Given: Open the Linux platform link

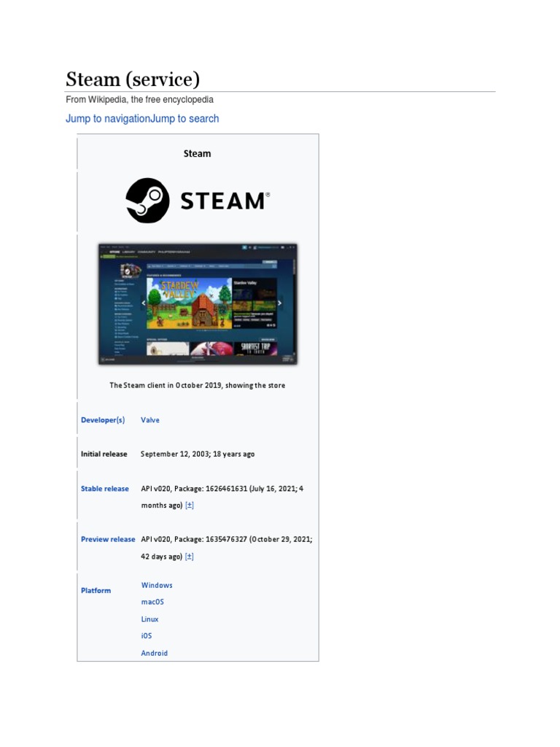Looking at the screenshot, I should (x=149, y=619).
